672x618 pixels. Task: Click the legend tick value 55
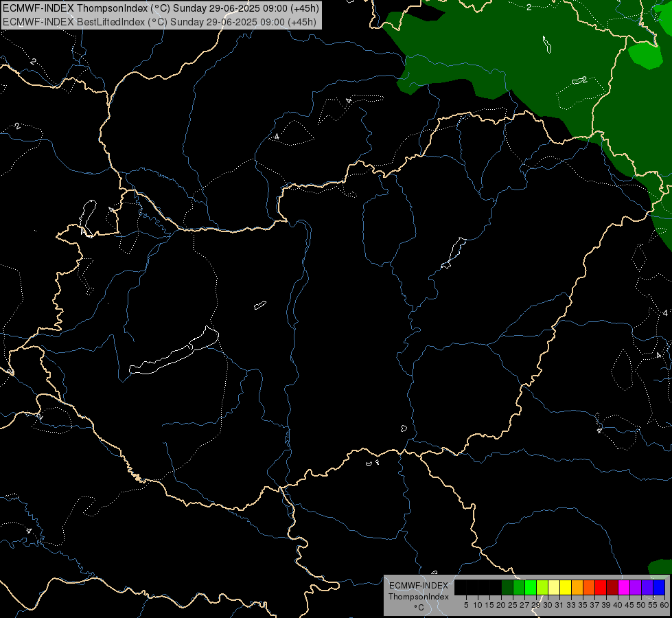653,605
